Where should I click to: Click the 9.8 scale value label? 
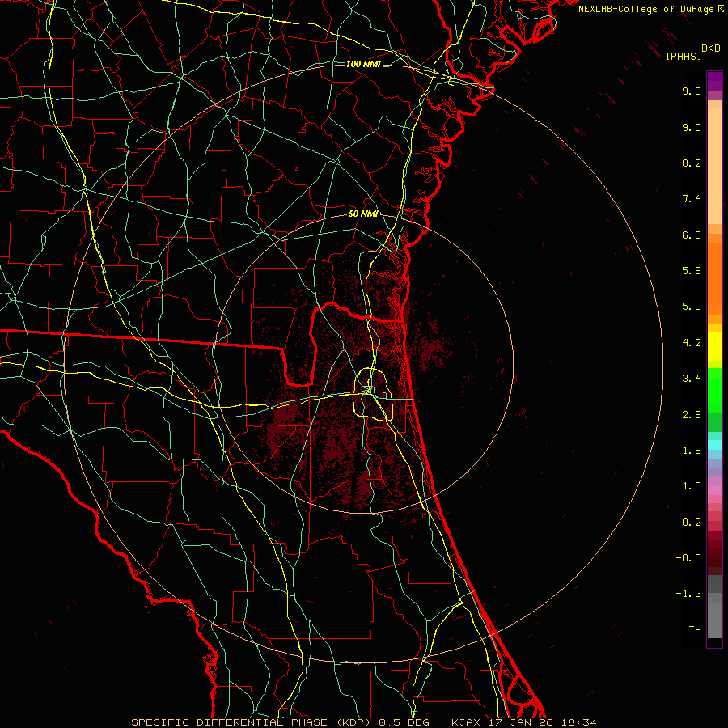(x=691, y=91)
